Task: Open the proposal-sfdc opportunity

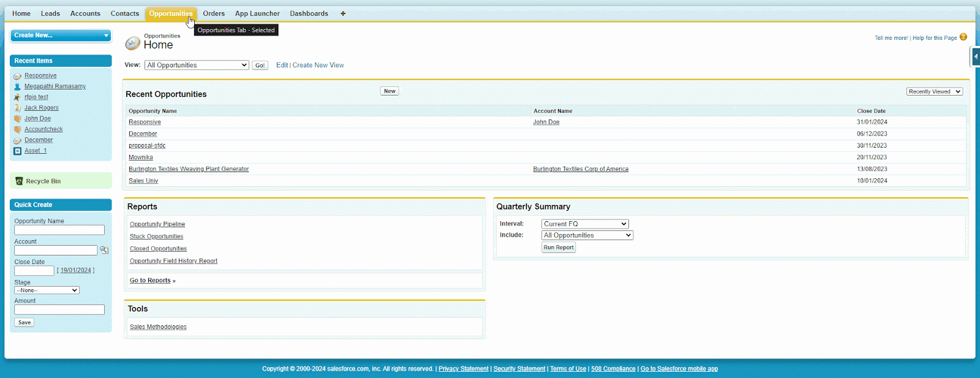Action: pyautogui.click(x=147, y=146)
